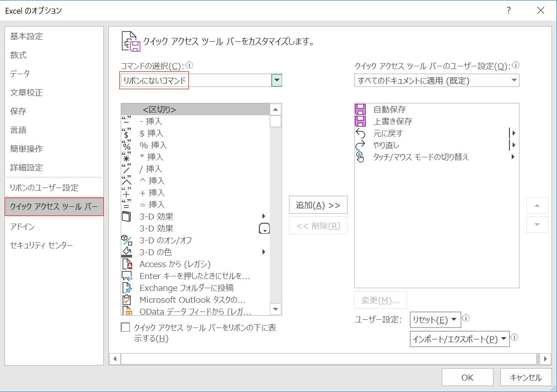Click horizontal scrollbar left arrow at bottom
The image size is (557, 392).
115,359
